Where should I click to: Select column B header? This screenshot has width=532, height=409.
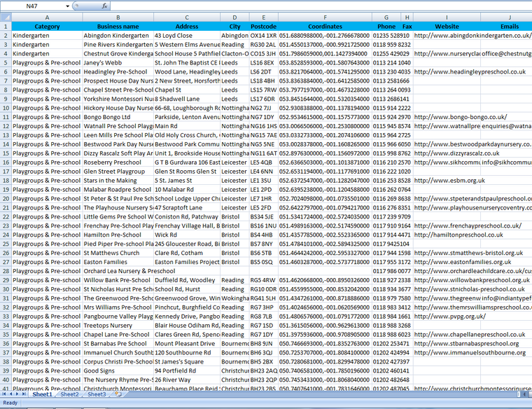coord(118,18)
